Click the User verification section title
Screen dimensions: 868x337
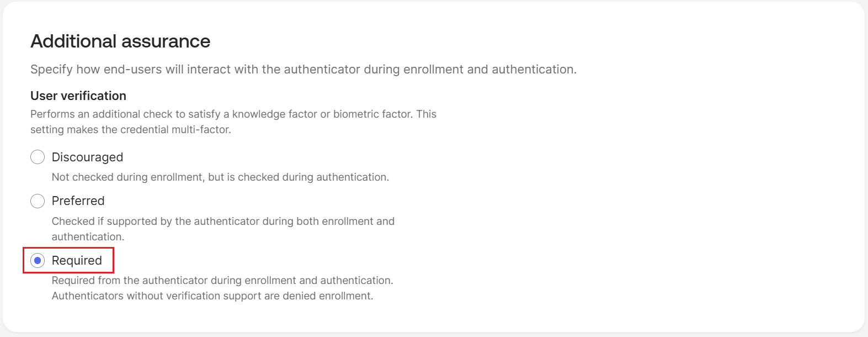[x=78, y=96]
